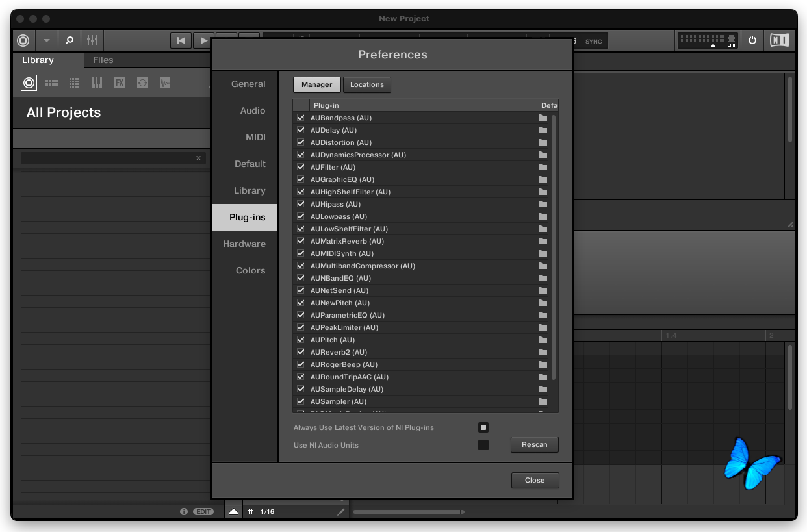This screenshot has width=807, height=532.
Task: Click the plug-in list vertical scrollbar
Action: tap(554, 247)
